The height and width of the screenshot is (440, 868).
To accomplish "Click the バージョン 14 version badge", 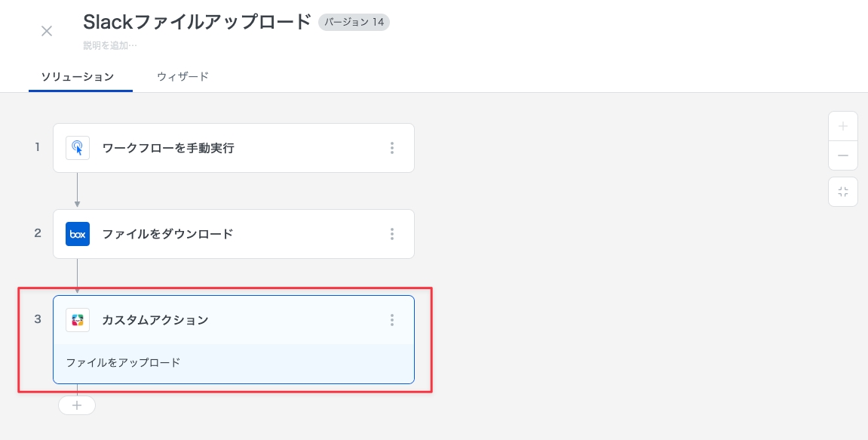I will click(354, 22).
